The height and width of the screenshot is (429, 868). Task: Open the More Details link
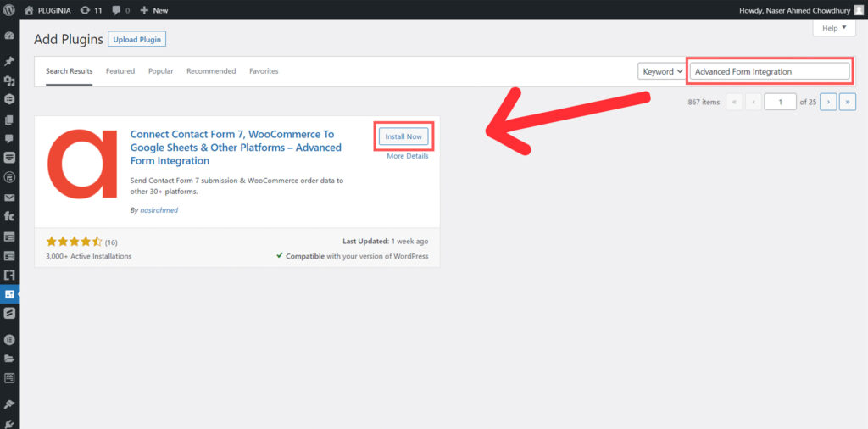[x=408, y=156]
